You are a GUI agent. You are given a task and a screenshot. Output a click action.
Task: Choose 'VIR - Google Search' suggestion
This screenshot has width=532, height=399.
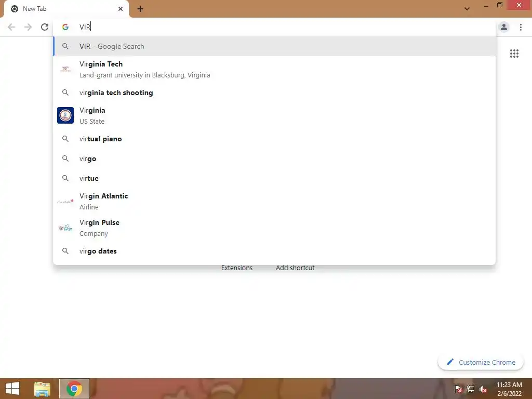pos(274,46)
